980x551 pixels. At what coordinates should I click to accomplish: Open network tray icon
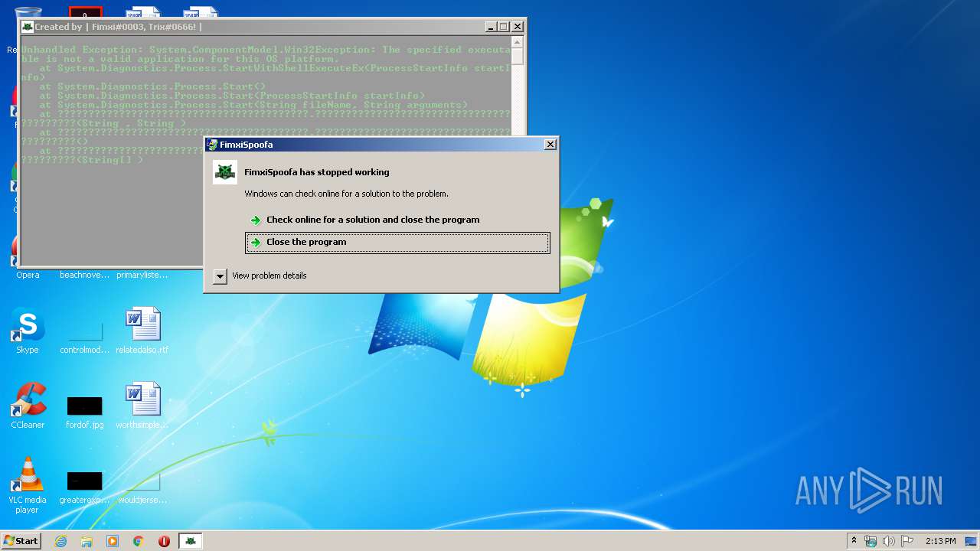871,541
